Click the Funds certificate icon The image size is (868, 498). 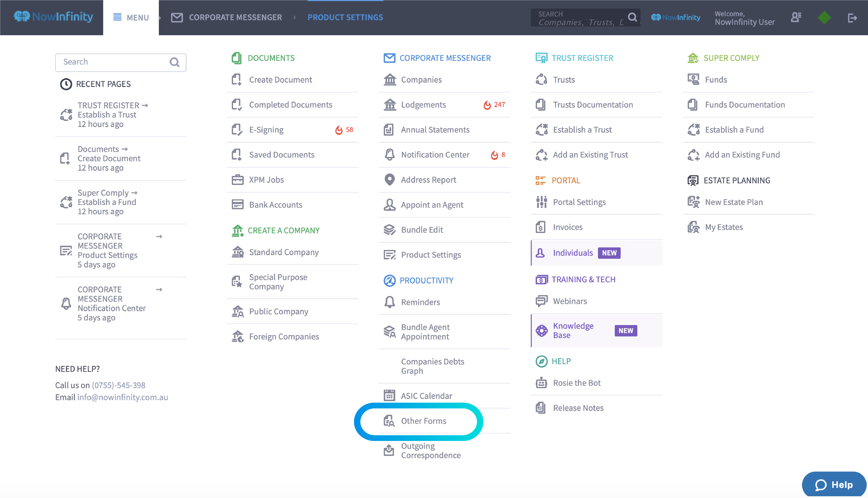(693, 79)
